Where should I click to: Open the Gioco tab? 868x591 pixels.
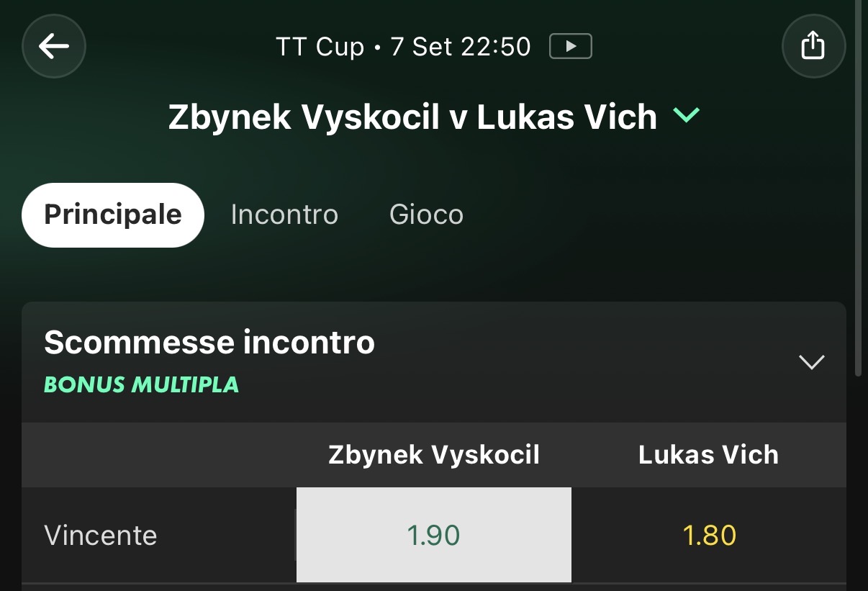point(426,215)
